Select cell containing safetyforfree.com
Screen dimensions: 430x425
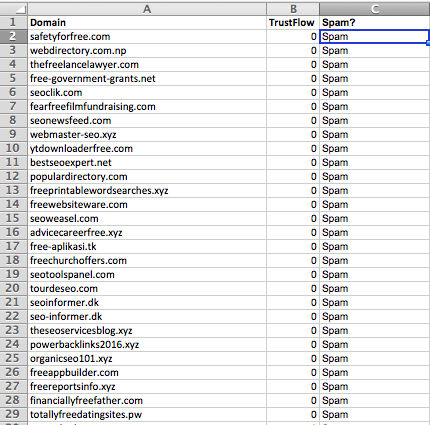point(147,36)
